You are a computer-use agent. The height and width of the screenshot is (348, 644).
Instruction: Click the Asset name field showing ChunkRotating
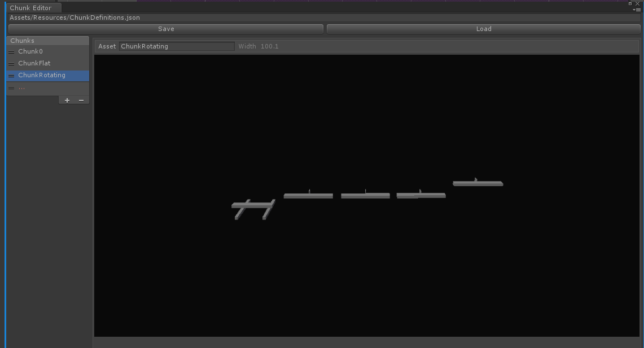177,46
